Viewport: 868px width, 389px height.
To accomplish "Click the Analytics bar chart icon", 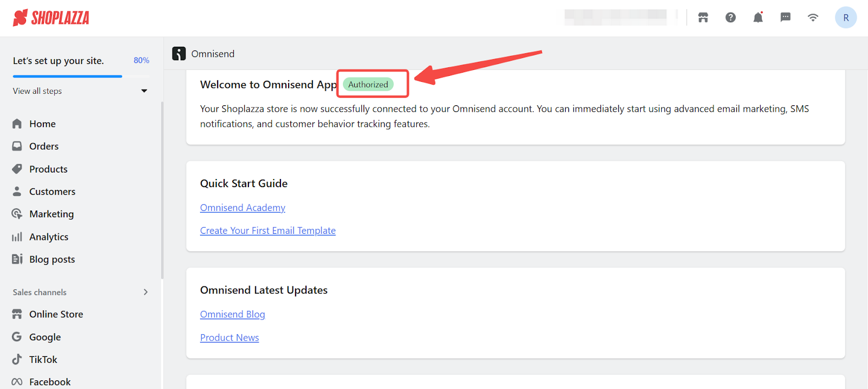I will tap(17, 237).
